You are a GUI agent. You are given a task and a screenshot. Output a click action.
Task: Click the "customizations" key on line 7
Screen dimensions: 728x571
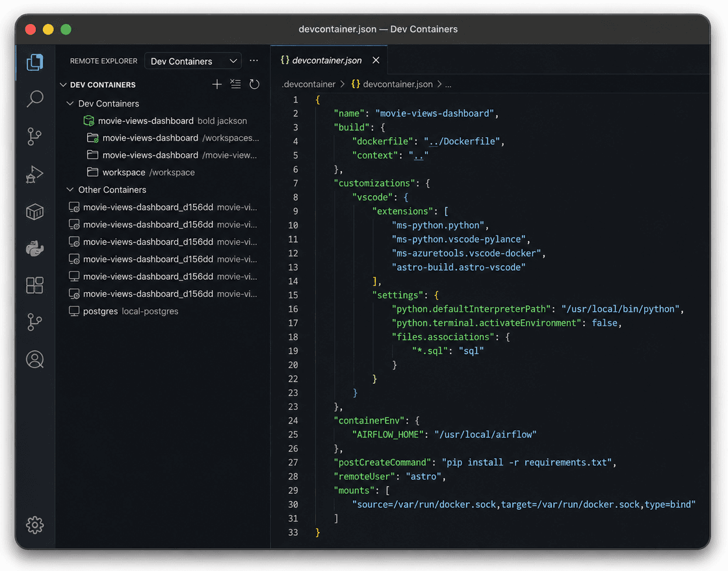point(374,183)
